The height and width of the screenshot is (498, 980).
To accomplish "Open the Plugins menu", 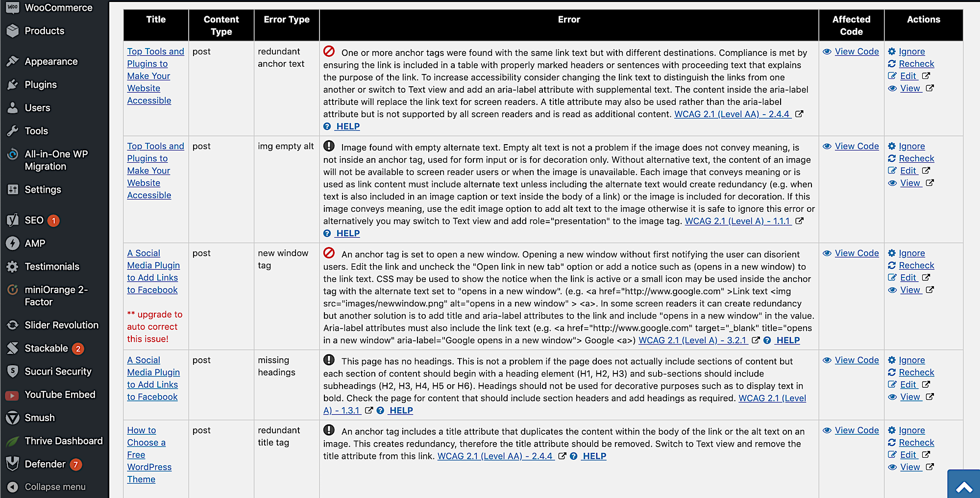I will tap(41, 85).
